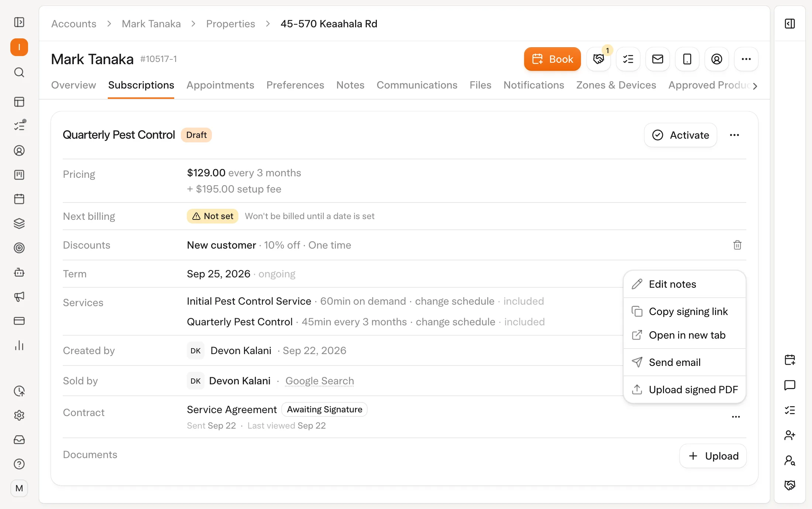Open subscription three-dot menu beside Activate

point(734,135)
